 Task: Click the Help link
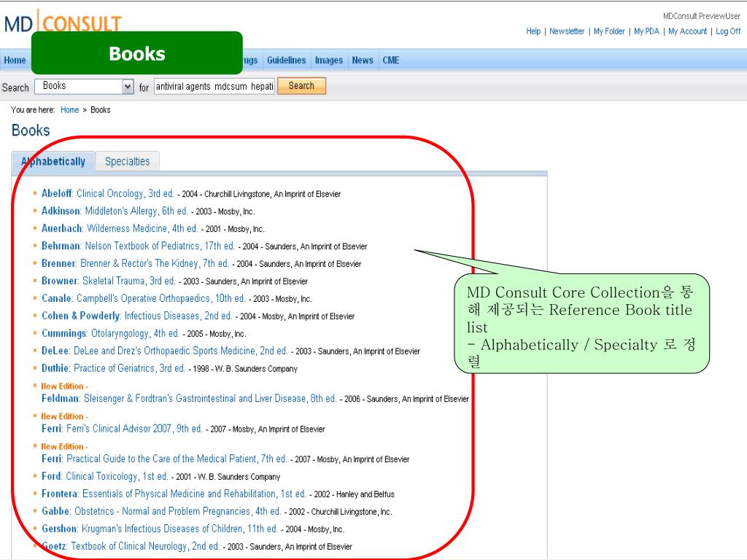533,31
